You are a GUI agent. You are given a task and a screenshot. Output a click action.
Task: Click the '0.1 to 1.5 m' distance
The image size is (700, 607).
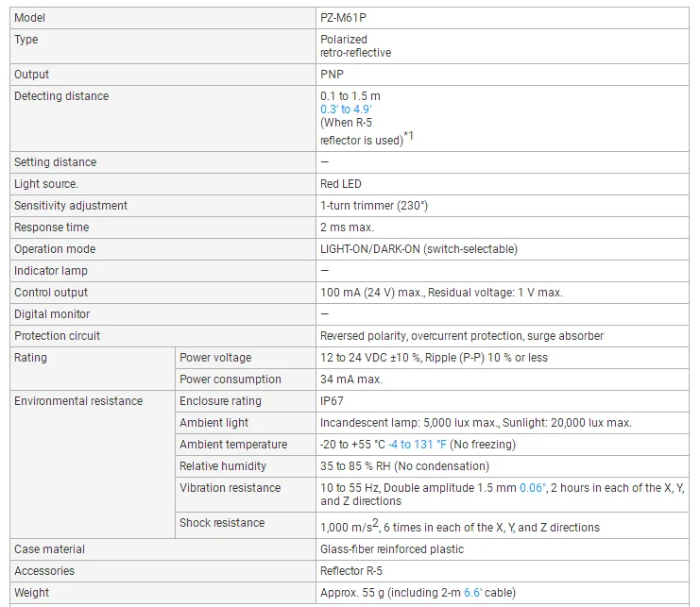click(x=350, y=96)
